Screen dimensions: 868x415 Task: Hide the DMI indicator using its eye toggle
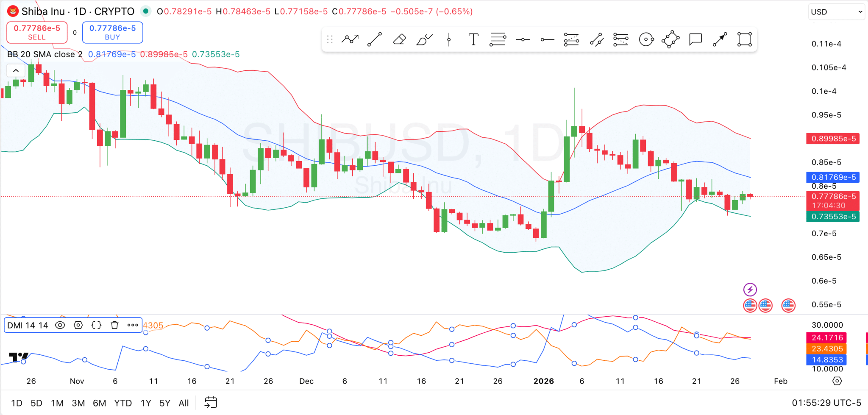click(x=60, y=325)
